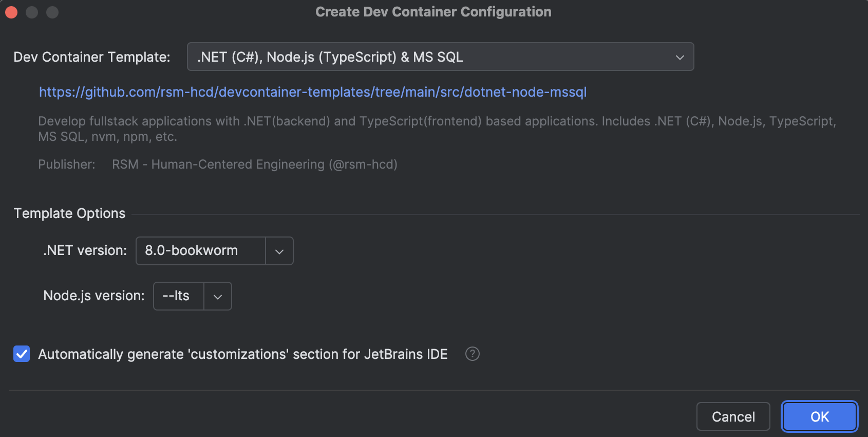The width and height of the screenshot is (868, 437).
Task: Click the Template Options section heading
Action: [69, 213]
